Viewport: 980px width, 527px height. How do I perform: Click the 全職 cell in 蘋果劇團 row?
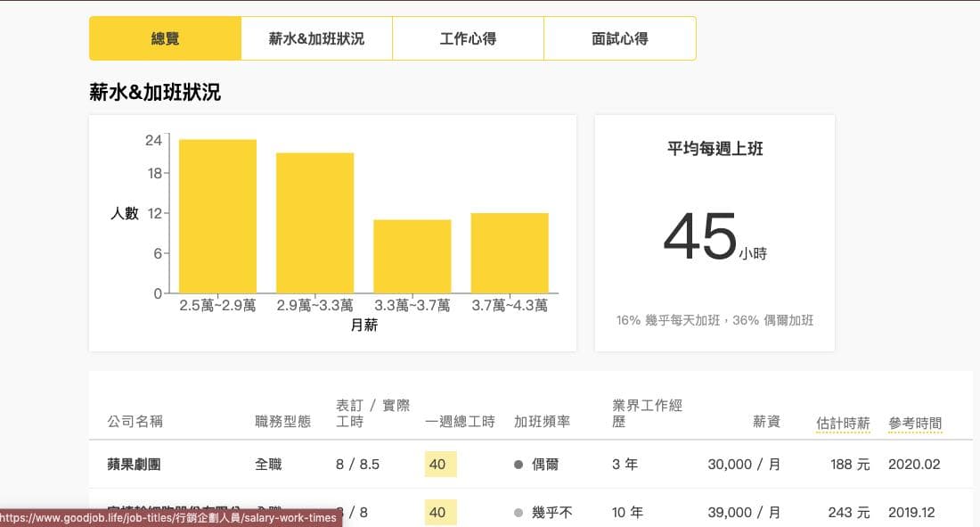pyautogui.click(x=268, y=465)
